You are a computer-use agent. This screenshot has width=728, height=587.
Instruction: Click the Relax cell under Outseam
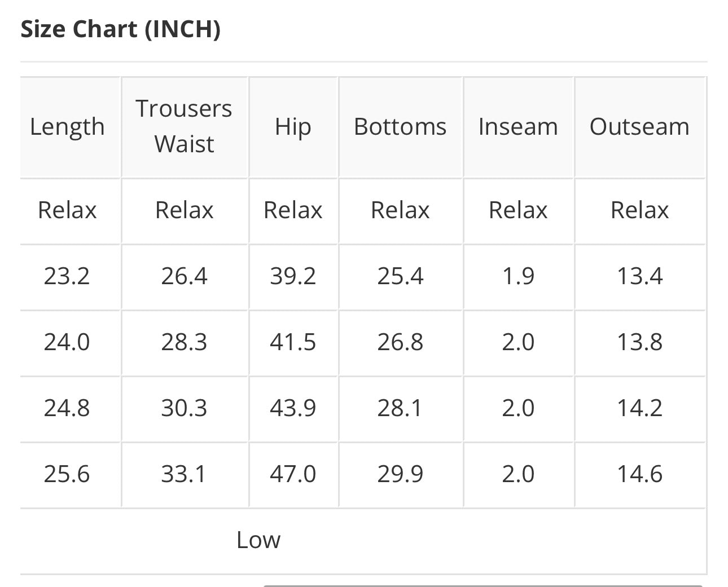point(639,210)
